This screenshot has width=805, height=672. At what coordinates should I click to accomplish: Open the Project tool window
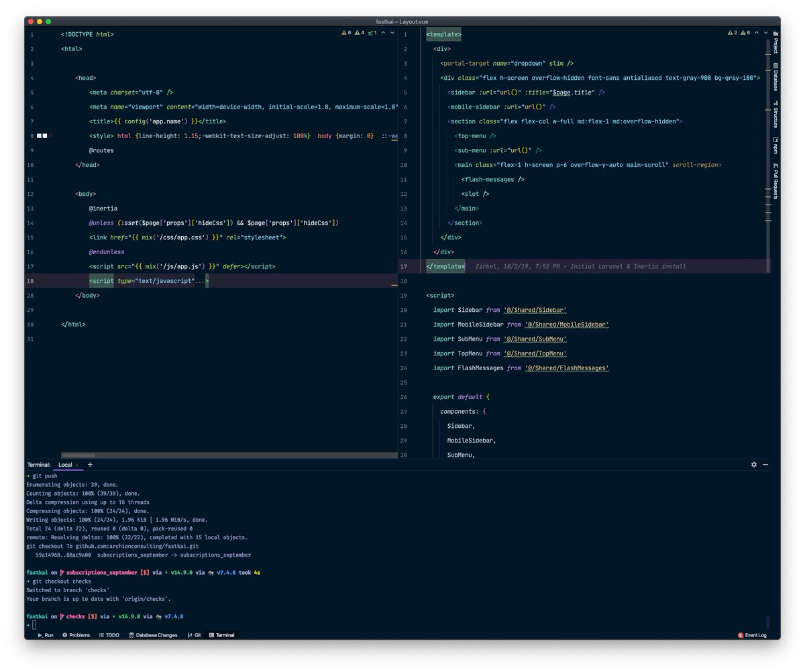pos(775,42)
